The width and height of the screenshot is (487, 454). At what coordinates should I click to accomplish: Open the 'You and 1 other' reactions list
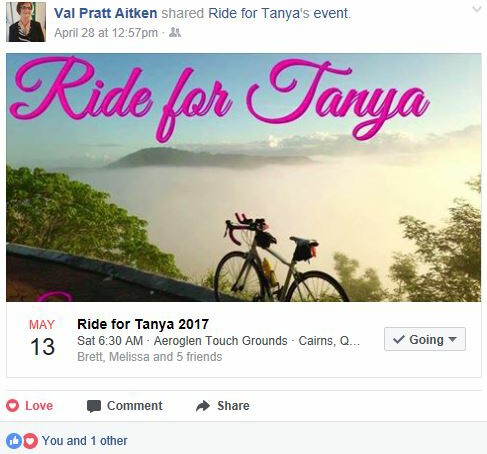tap(85, 441)
